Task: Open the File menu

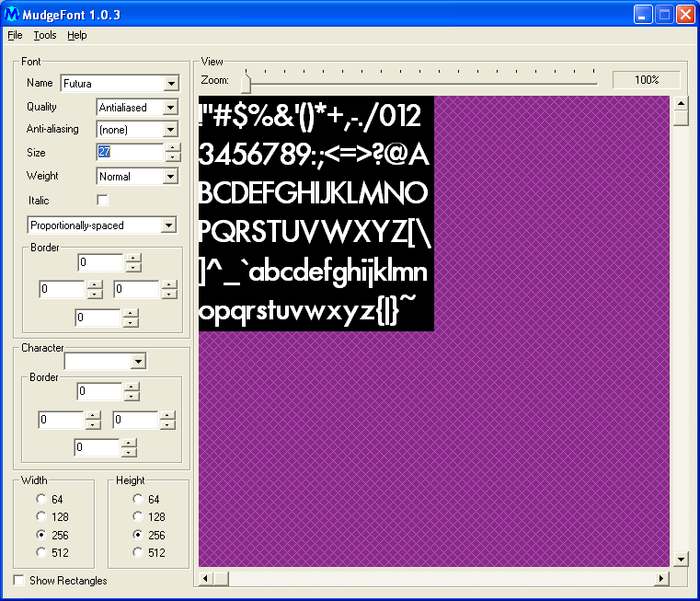Action: [x=15, y=35]
